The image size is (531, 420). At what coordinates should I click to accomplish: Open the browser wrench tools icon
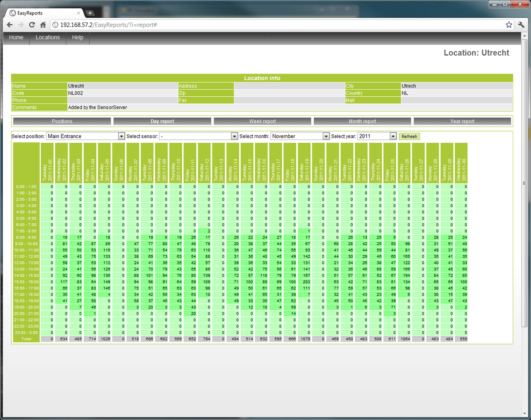pyautogui.click(x=521, y=24)
